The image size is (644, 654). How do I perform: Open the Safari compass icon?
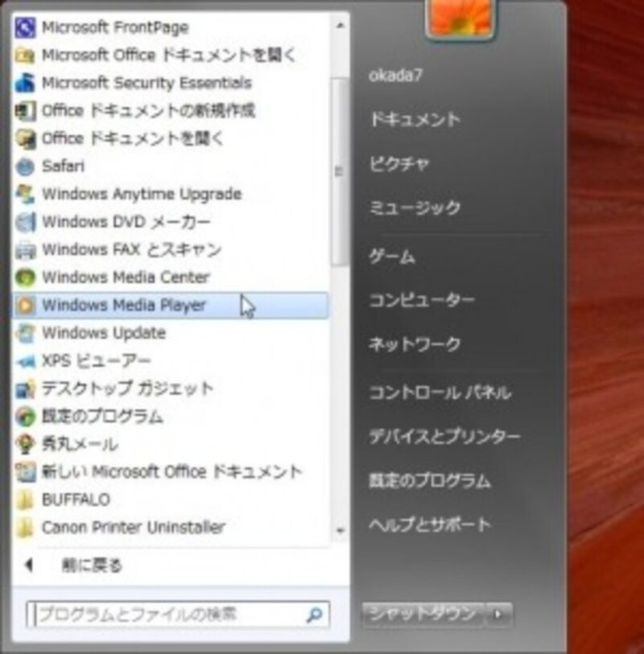tap(25, 167)
